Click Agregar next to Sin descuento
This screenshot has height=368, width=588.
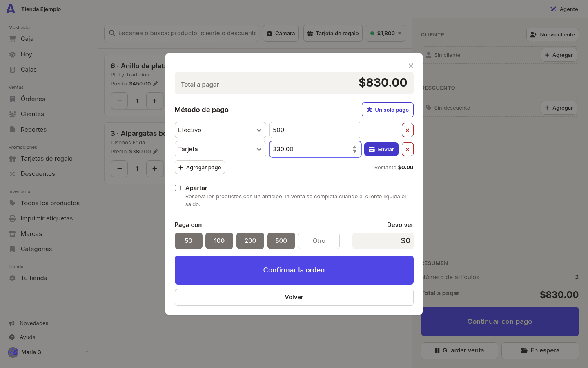click(559, 108)
